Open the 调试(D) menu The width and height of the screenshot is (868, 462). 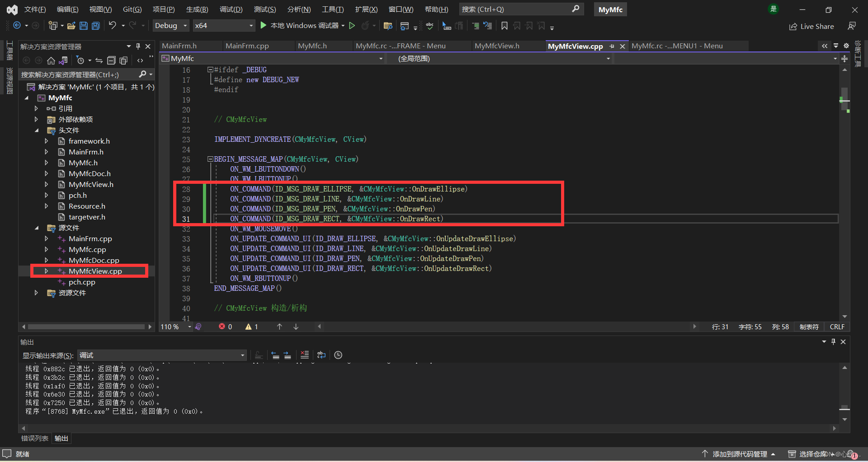[231, 9]
